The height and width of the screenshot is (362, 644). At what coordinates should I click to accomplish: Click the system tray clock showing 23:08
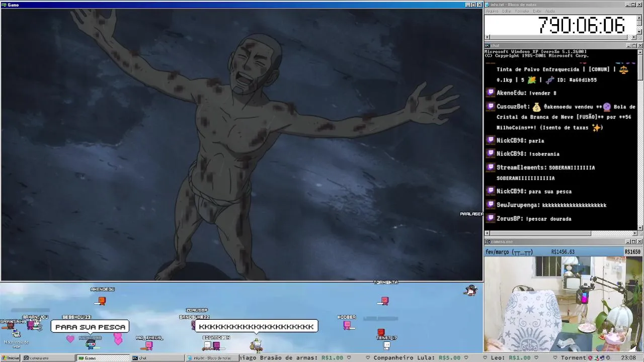coord(628,358)
